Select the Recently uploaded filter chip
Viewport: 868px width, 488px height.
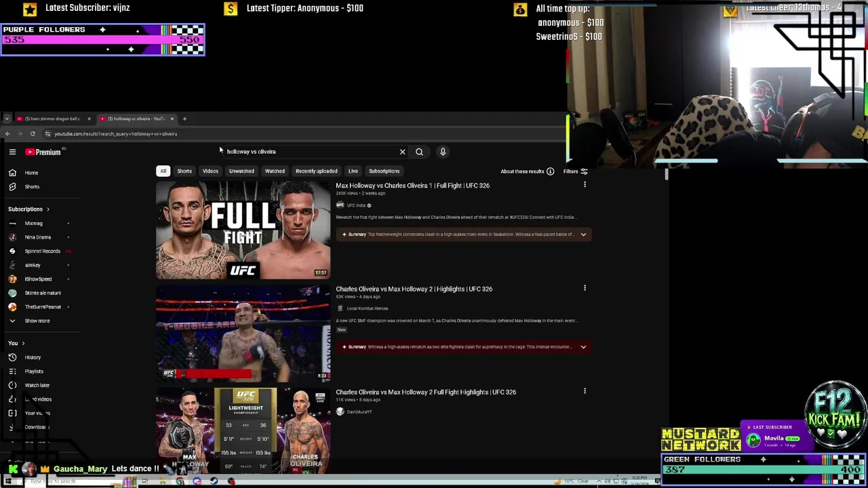tap(316, 171)
